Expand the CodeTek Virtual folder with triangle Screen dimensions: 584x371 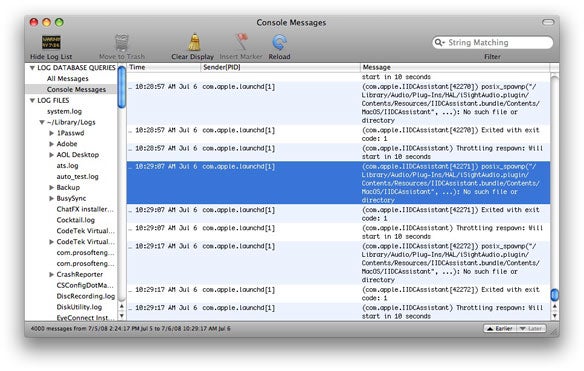point(52,242)
